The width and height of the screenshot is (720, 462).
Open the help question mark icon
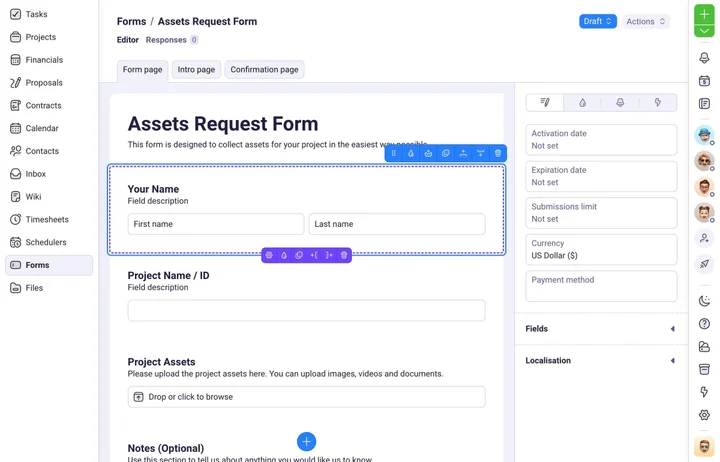point(704,324)
